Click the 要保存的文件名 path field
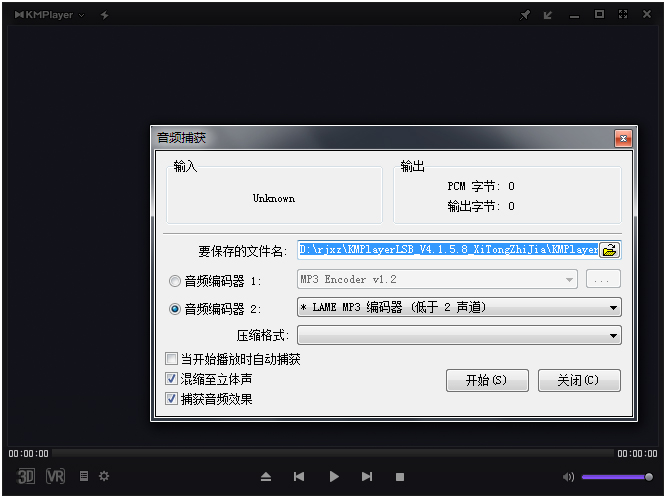 (x=448, y=250)
